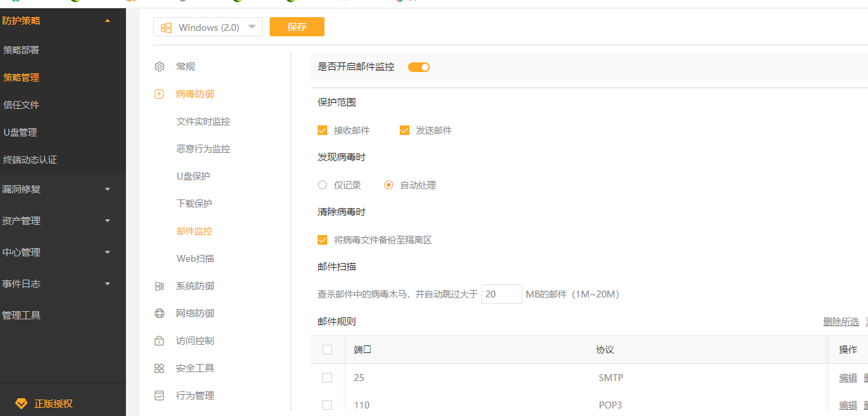Click the plus-box icon beside 病毒防御

point(159,94)
